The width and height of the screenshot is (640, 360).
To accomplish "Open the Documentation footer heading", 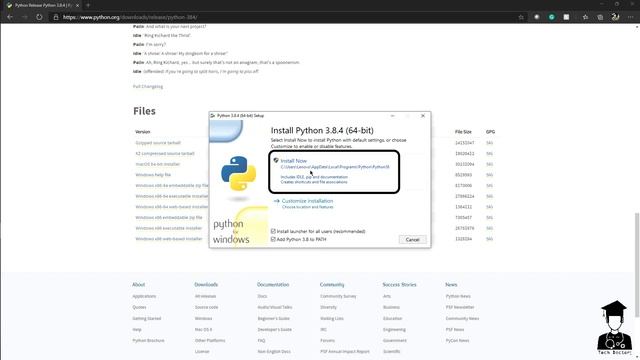I will coord(273,284).
